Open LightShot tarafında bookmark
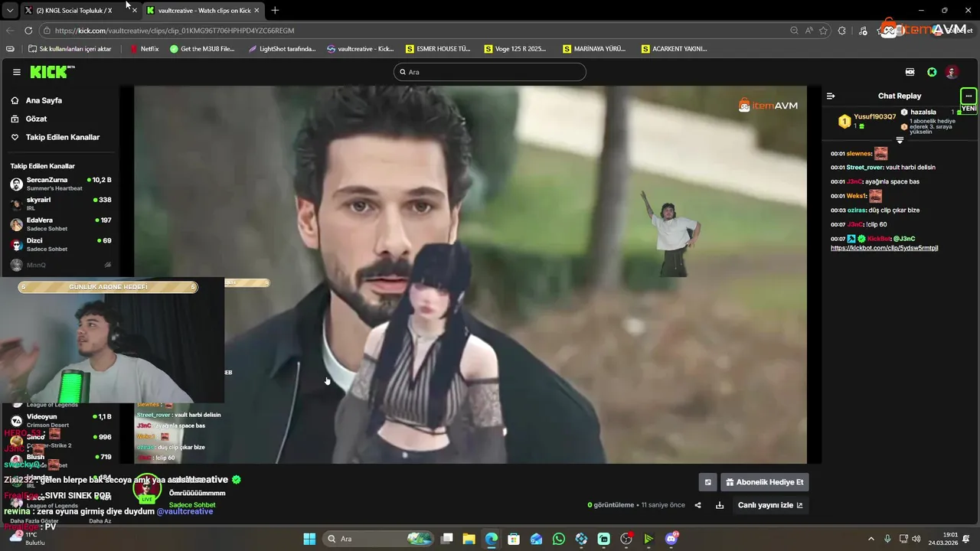This screenshot has height=551, width=980. (x=282, y=49)
